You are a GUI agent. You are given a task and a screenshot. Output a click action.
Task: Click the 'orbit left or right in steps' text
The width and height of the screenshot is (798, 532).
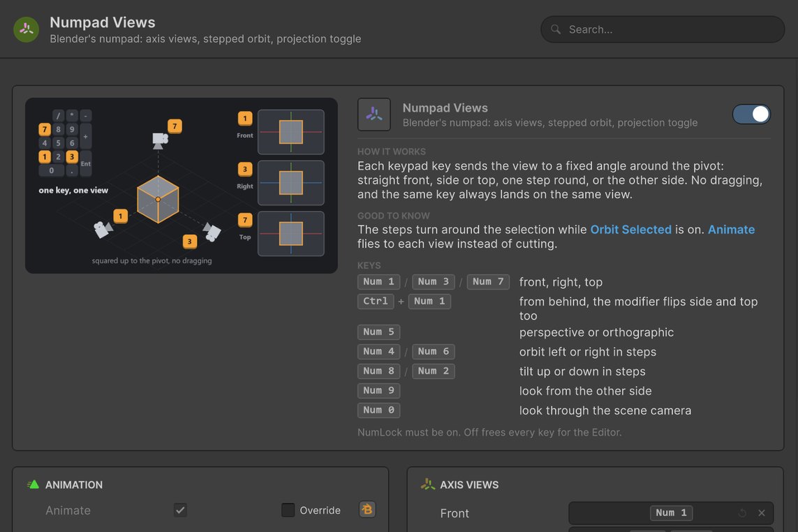pyautogui.click(x=588, y=352)
